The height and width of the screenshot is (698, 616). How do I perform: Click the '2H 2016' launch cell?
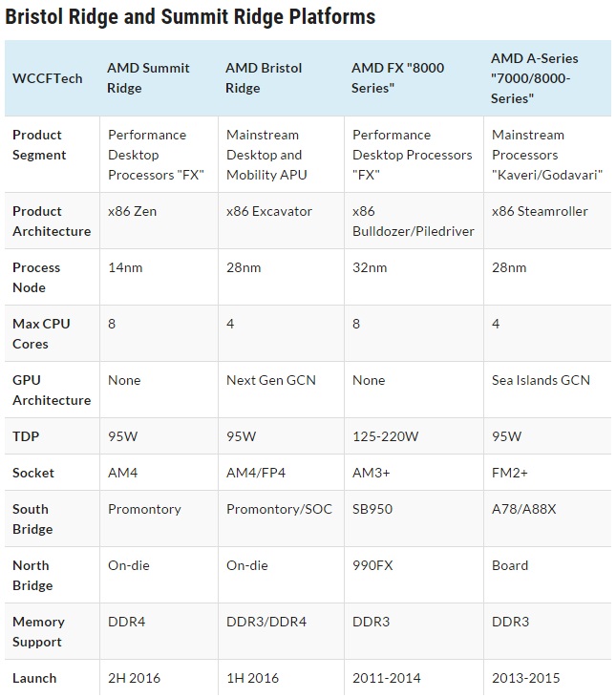[135, 678]
